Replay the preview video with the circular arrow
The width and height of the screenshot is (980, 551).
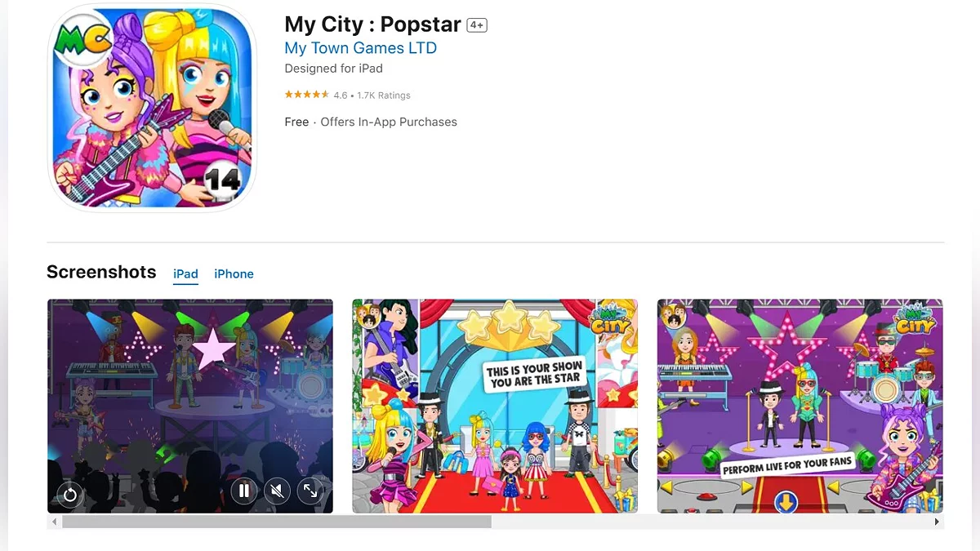coord(70,494)
